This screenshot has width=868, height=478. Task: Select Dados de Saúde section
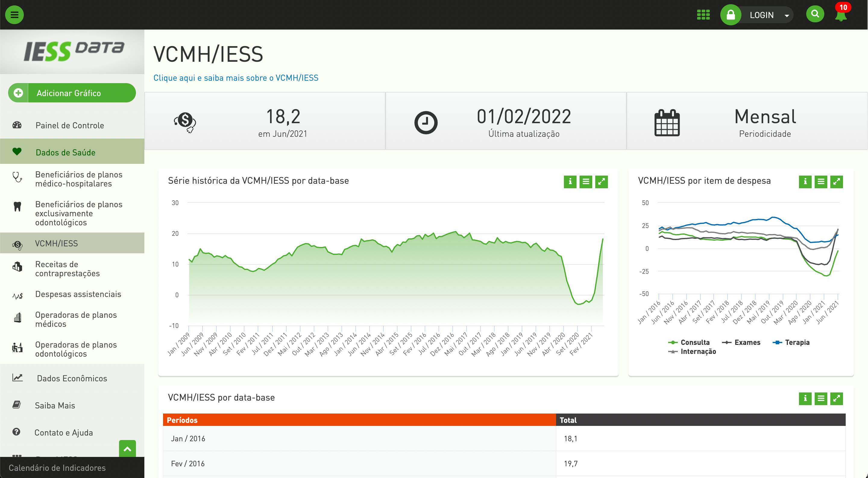click(x=72, y=152)
